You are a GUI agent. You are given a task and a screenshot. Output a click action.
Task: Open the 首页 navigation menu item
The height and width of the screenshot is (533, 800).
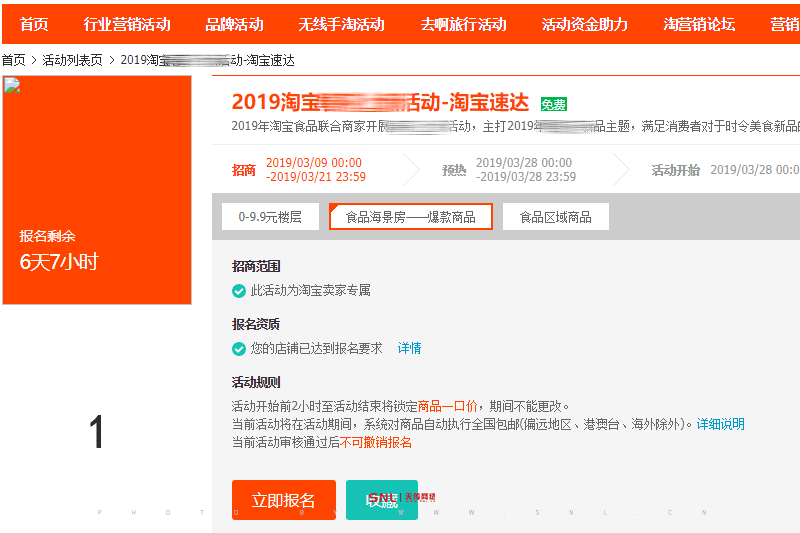coord(34,24)
